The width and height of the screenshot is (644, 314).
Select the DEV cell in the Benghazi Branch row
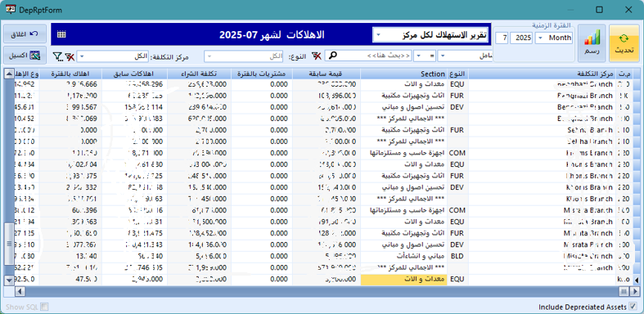tap(458, 107)
